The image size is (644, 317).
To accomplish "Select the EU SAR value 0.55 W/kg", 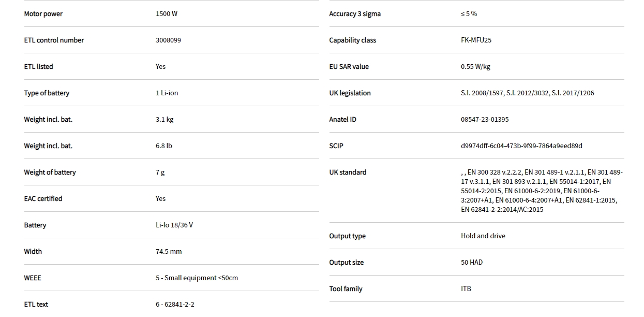I will tap(475, 67).
